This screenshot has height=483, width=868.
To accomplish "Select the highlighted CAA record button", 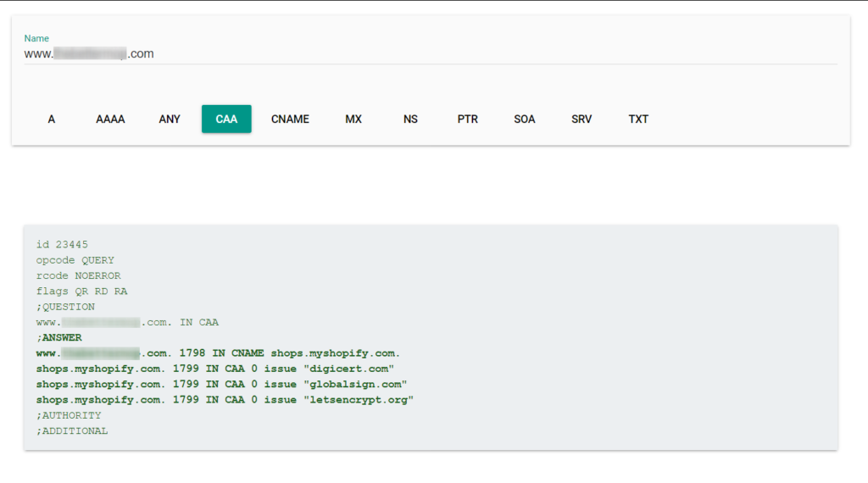I will pos(226,119).
